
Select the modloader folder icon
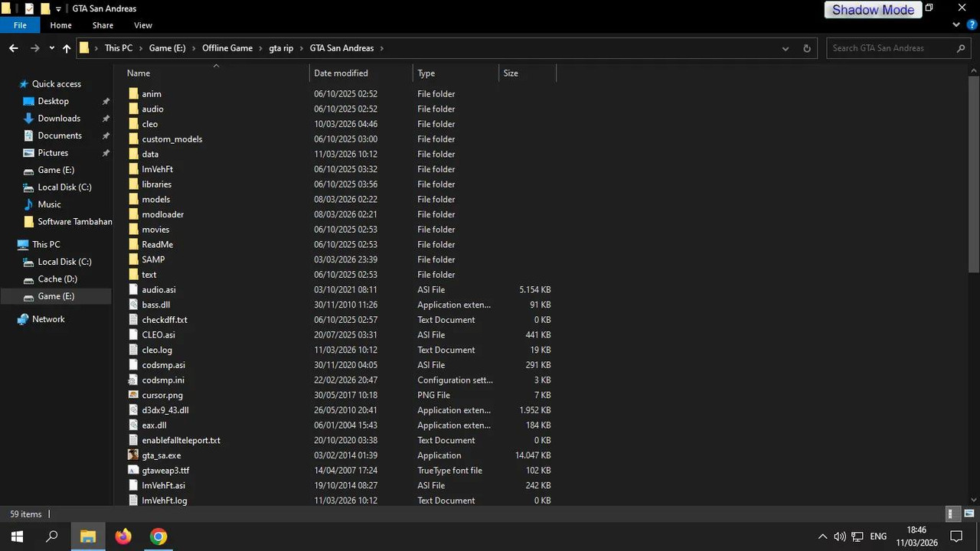tap(134, 214)
